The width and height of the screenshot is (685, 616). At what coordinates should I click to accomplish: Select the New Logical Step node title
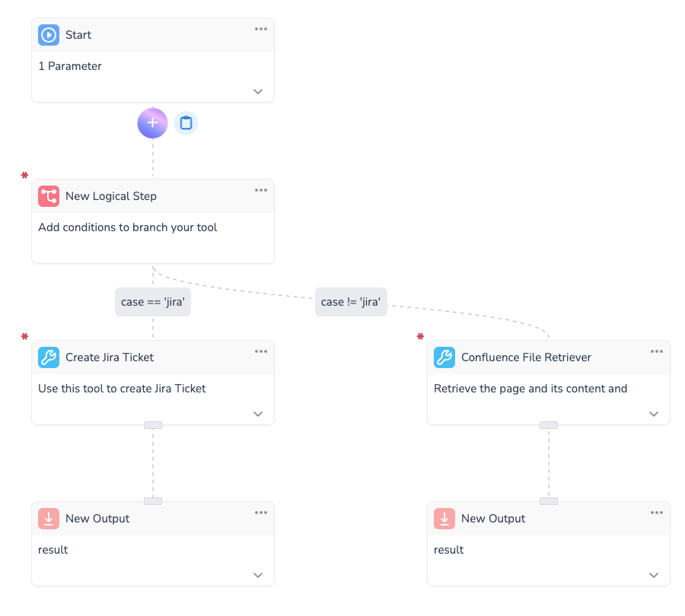click(111, 196)
